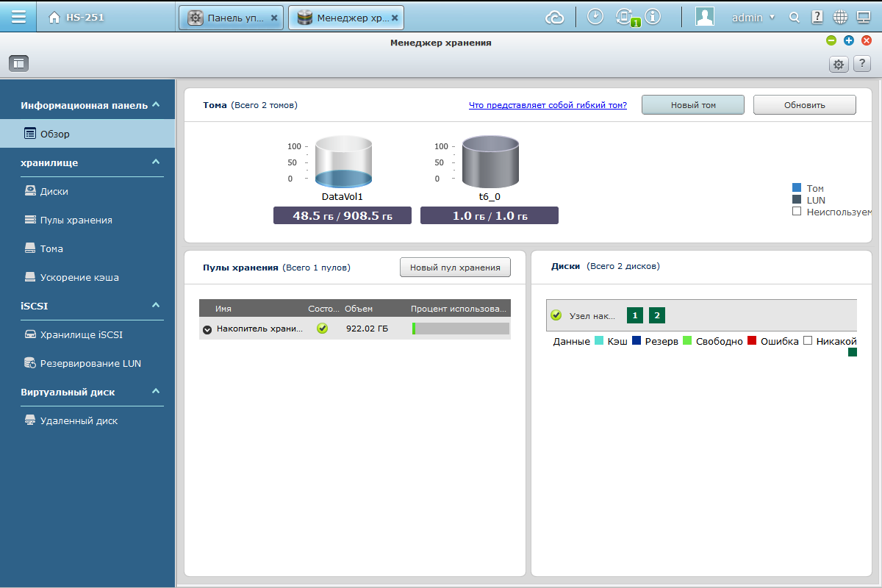Click the pool usage percent bar
Viewport: 882px width, 588px height.
461,329
